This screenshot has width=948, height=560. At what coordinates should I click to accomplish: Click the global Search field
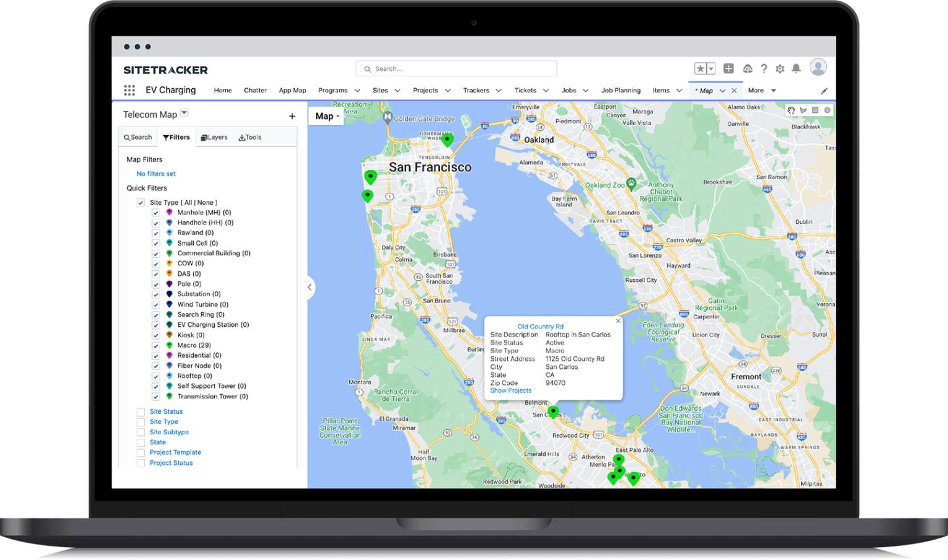pyautogui.click(x=456, y=68)
